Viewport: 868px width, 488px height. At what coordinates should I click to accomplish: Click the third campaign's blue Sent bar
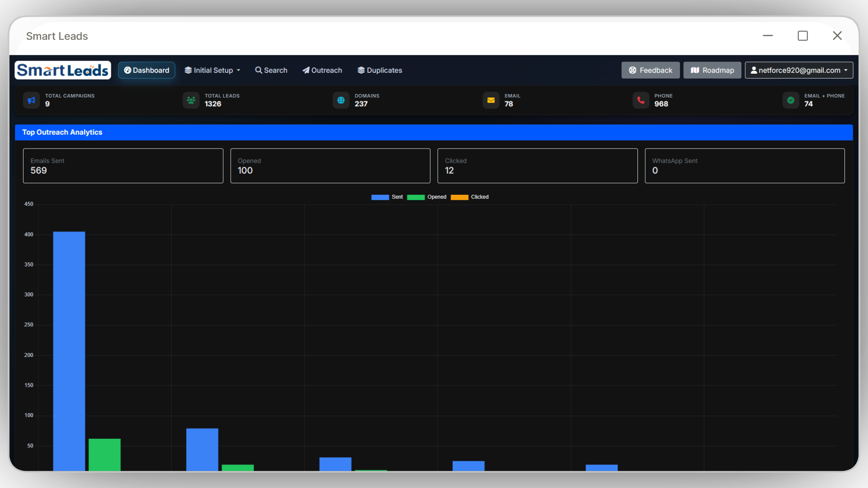point(335,464)
